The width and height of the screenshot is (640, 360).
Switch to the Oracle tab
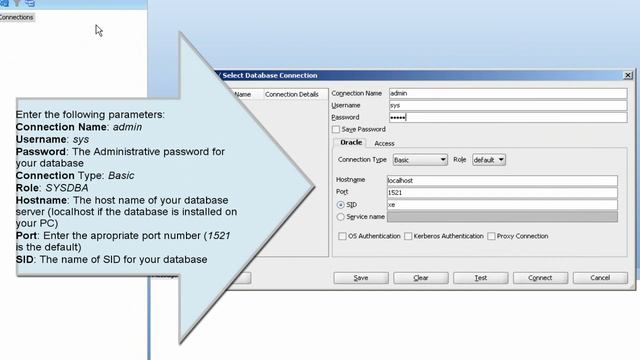pos(351,142)
